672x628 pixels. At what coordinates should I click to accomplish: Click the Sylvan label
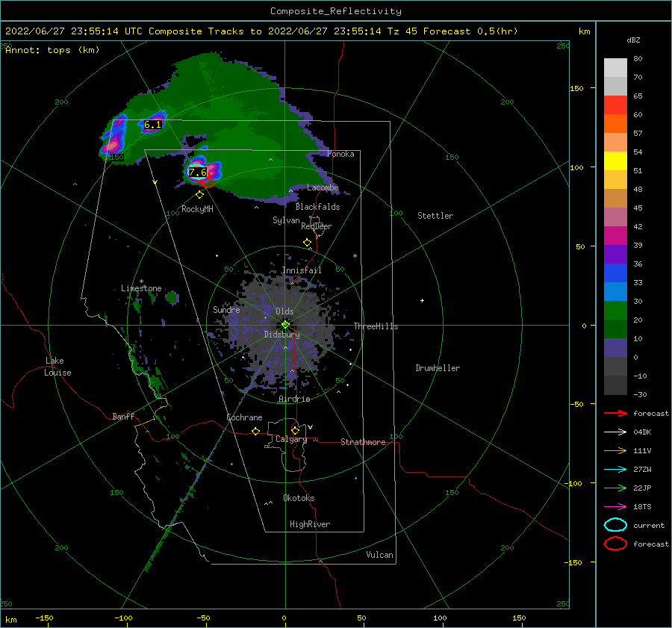pos(286,220)
